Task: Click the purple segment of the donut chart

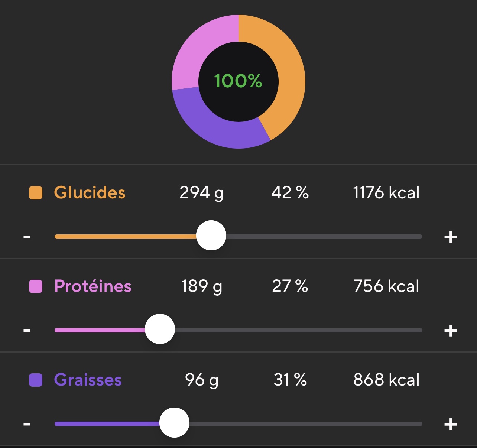Action: point(219,130)
